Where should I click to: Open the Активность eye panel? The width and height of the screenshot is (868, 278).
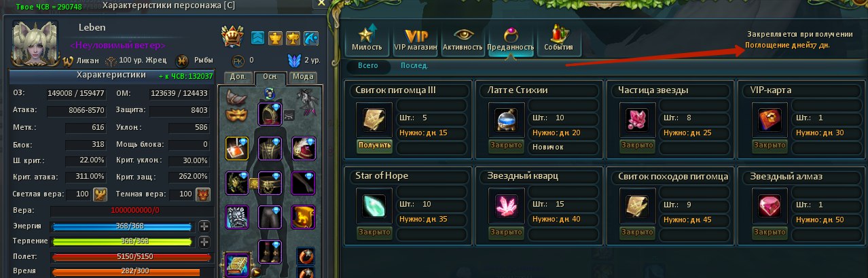(463, 40)
